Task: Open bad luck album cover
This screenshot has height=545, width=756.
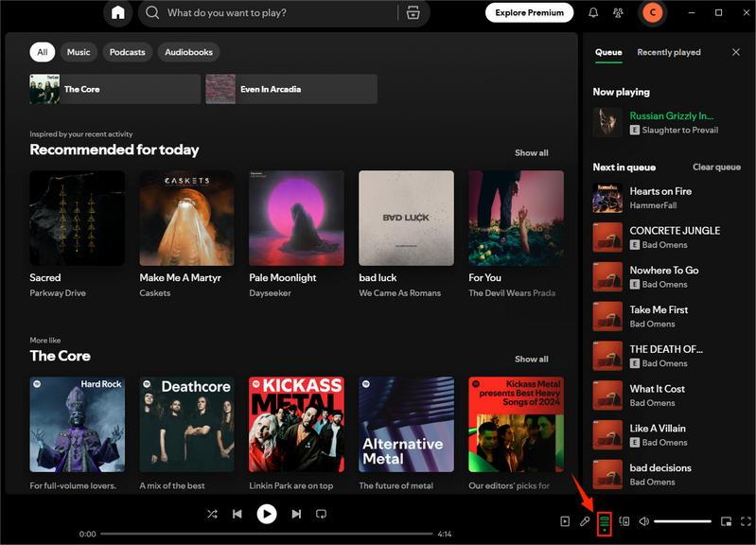Action: pyautogui.click(x=407, y=218)
